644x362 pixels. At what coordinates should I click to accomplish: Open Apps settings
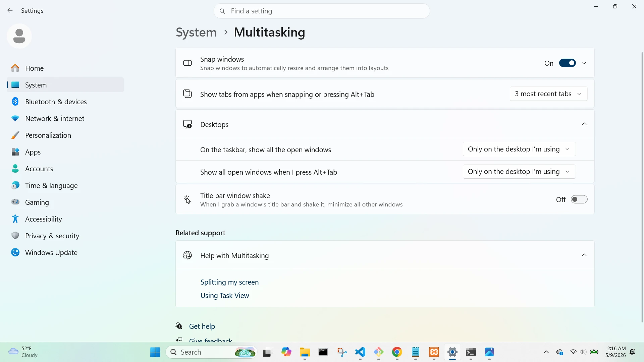click(65, 152)
